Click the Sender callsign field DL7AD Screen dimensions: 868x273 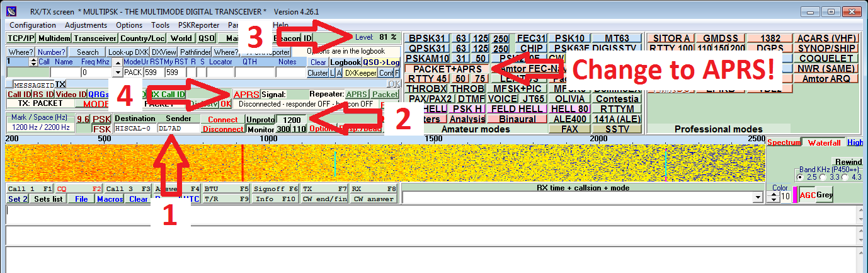(179, 129)
